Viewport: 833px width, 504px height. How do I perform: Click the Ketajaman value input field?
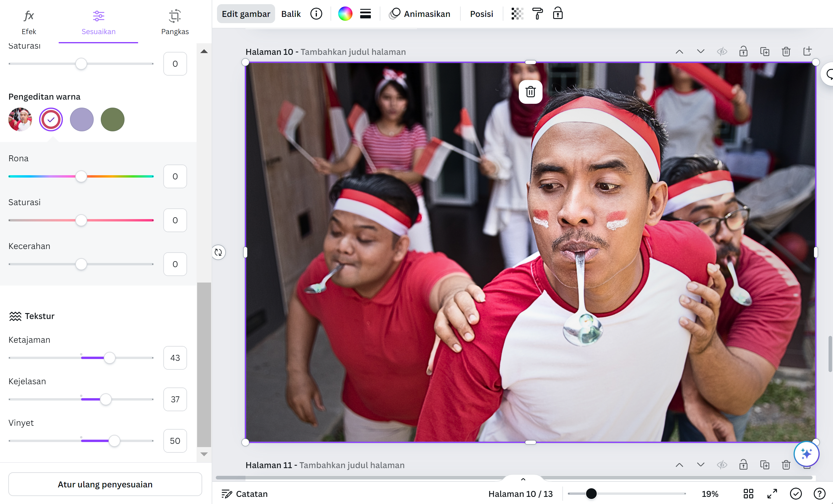175,358
